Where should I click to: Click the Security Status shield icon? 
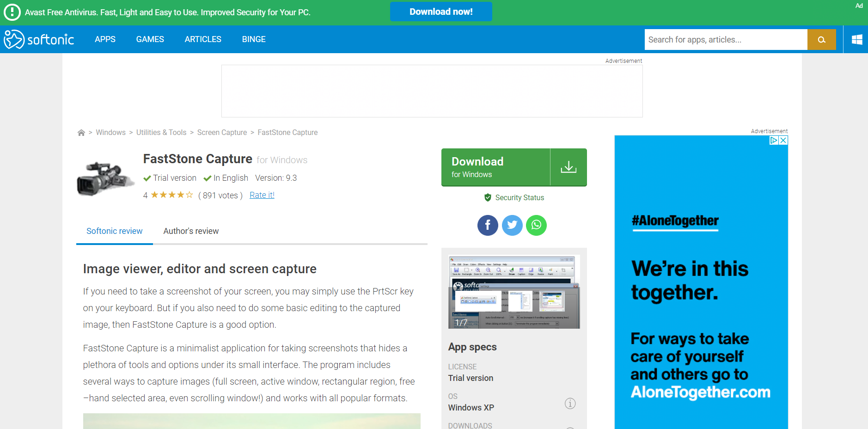coord(488,197)
